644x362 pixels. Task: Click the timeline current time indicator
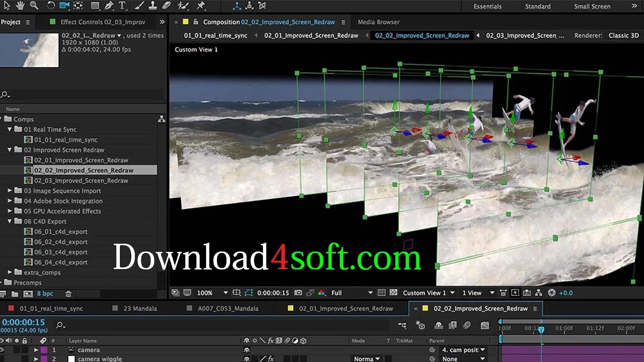tap(541, 329)
